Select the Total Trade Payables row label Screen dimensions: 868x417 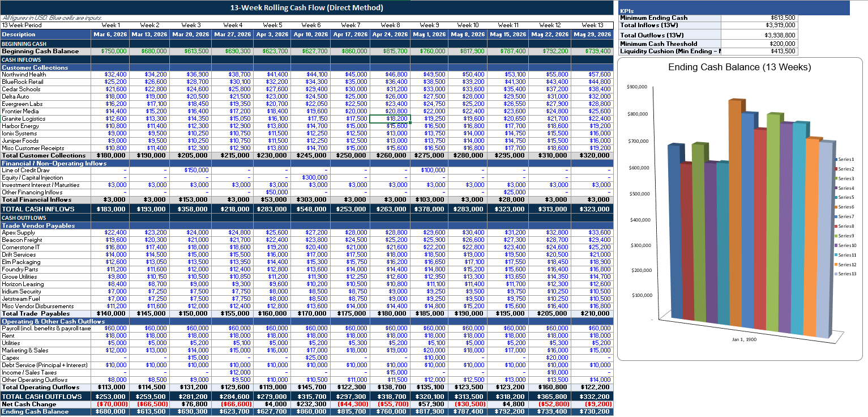pos(46,313)
